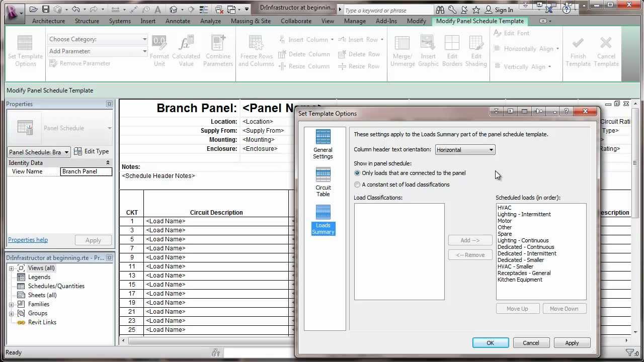The height and width of the screenshot is (362, 644).
Task: Open the Choose Category dropdown
Action: 98,39
